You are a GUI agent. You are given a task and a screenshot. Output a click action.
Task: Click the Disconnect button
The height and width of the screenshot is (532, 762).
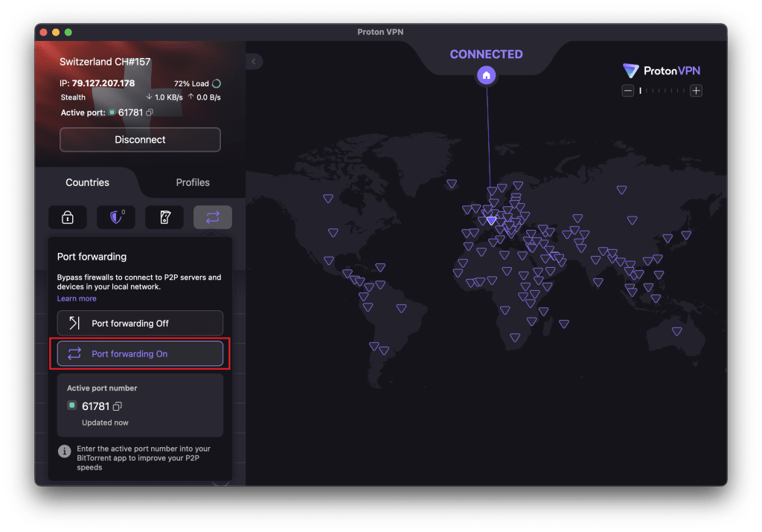(x=140, y=140)
